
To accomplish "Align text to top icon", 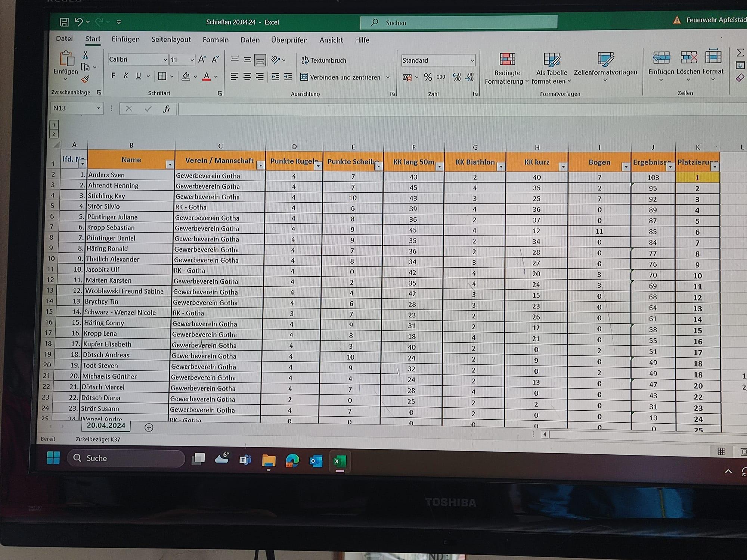I will click(x=235, y=59).
